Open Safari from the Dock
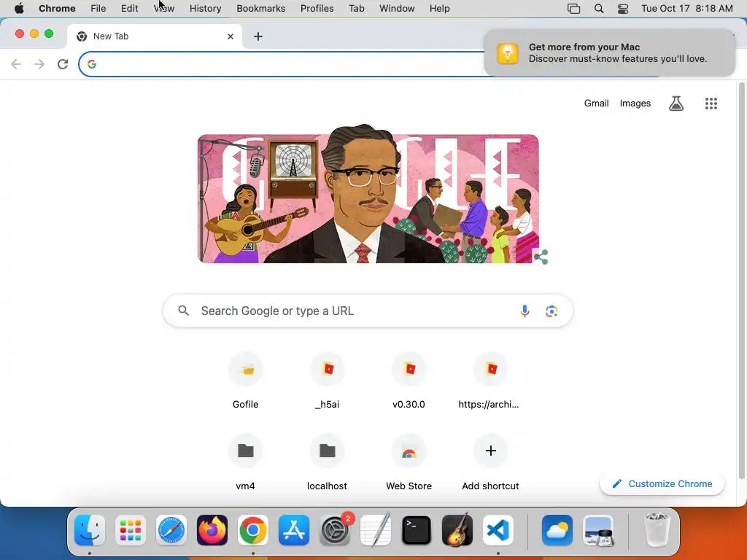747x560 pixels. (x=171, y=530)
